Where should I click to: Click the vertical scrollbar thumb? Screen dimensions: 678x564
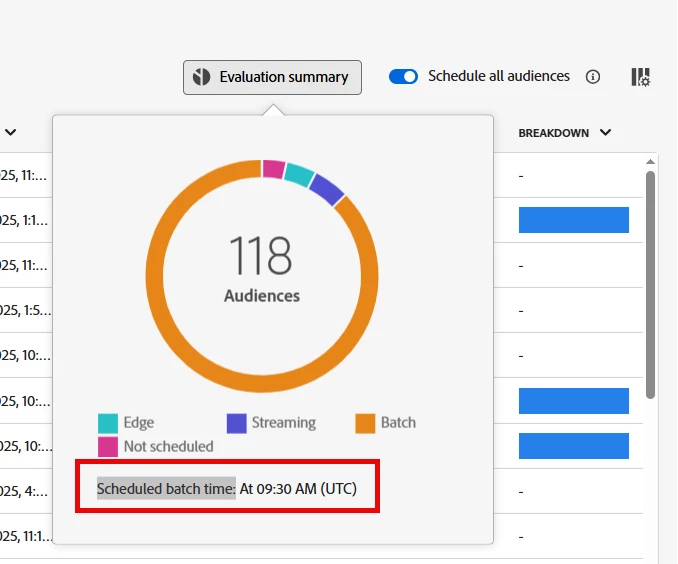(x=650, y=285)
